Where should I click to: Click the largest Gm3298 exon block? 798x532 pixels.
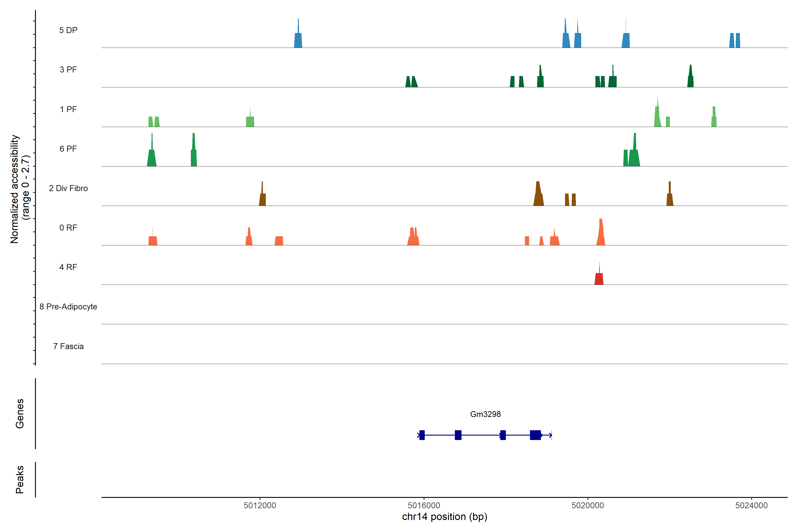(x=535, y=435)
